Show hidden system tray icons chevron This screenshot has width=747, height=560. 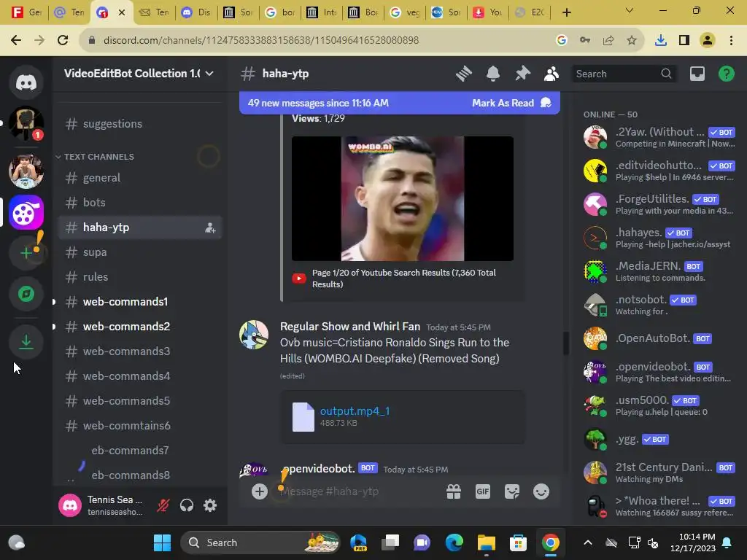tap(588, 542)
